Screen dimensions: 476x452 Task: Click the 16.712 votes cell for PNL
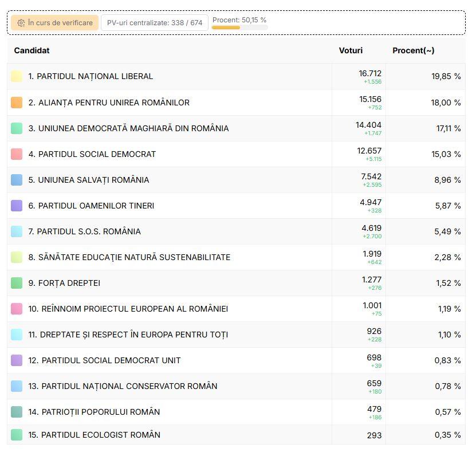359,77
